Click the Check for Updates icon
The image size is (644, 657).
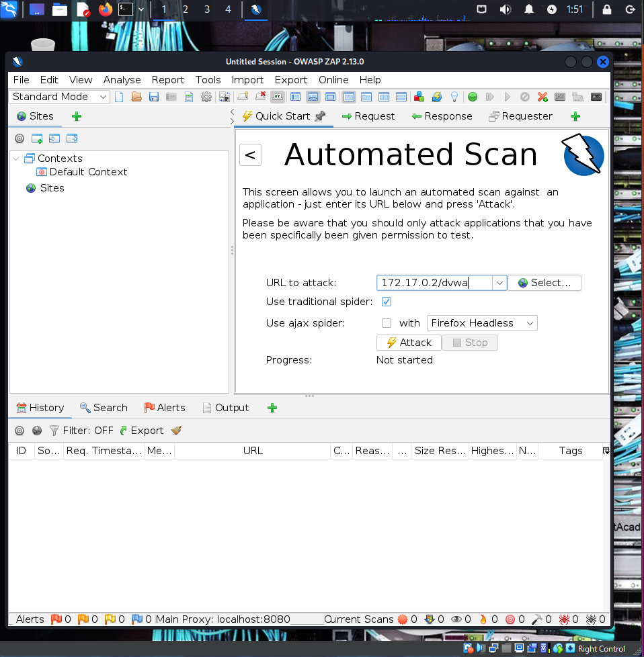[x=436, y=97]
